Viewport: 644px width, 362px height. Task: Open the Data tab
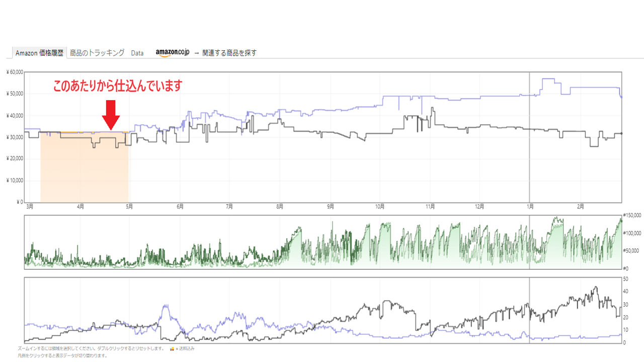tap(137, 53)
